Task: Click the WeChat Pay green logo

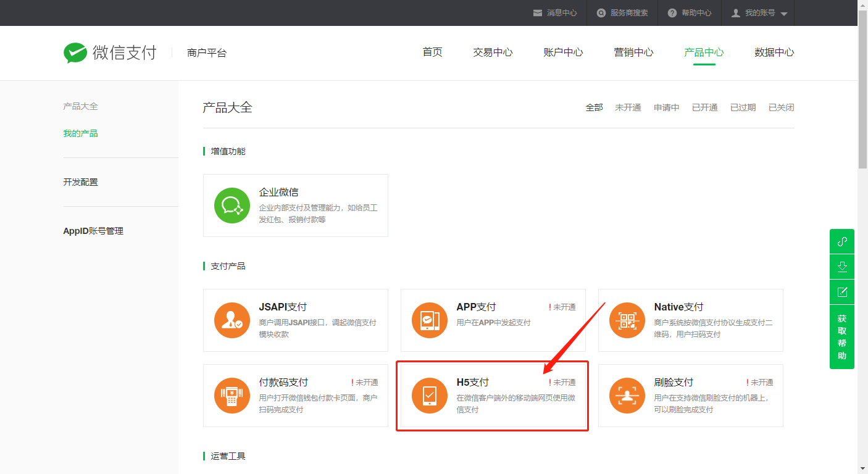Action: pyautogui.click(x=75, y=53)
